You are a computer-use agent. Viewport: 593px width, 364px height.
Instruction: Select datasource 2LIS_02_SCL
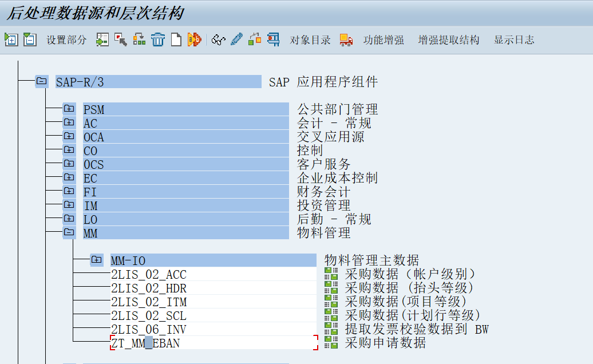point(214,315)
